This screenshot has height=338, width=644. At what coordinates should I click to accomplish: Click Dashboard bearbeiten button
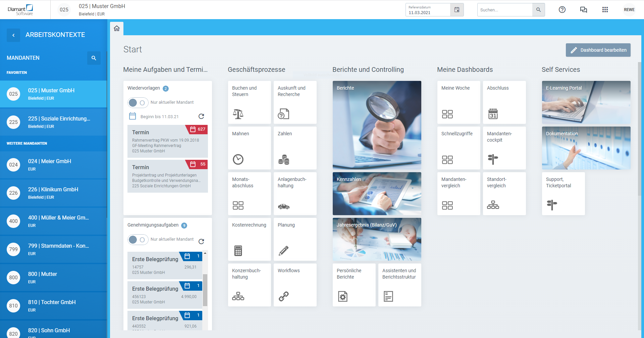tap(598, 50)
